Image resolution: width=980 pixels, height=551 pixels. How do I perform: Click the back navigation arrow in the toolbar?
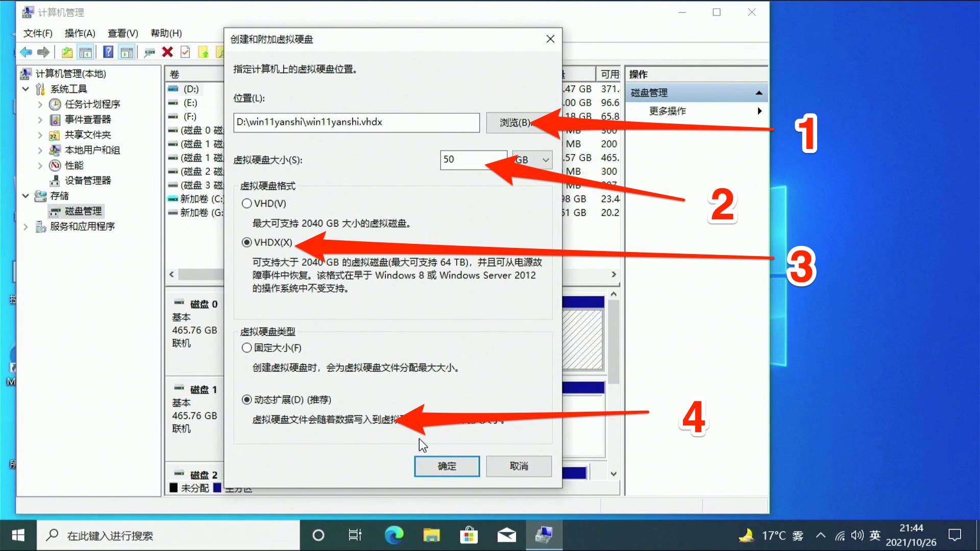pos(26,52)
